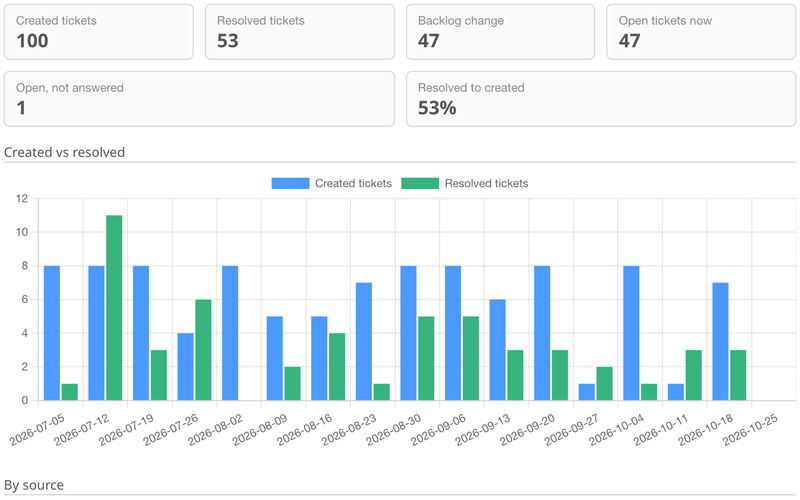
Task: Click the green resolved bar for 2026-10-04
Action: point(649,392)
